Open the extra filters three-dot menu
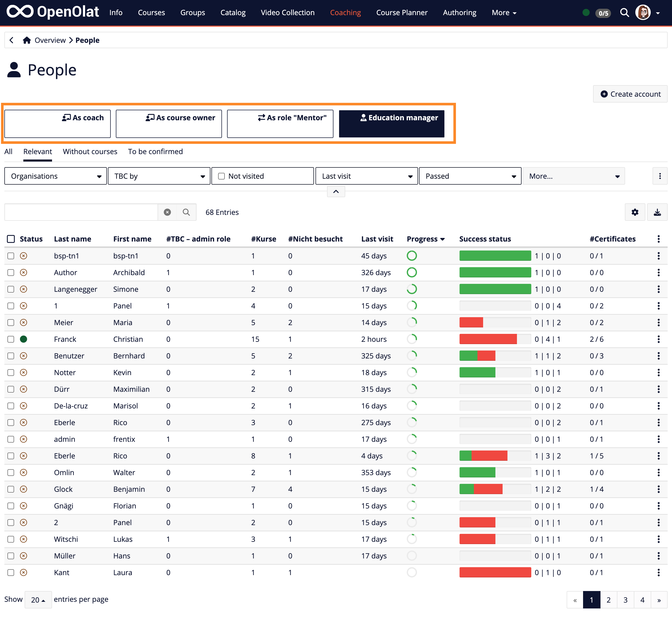 coord(660,176)
